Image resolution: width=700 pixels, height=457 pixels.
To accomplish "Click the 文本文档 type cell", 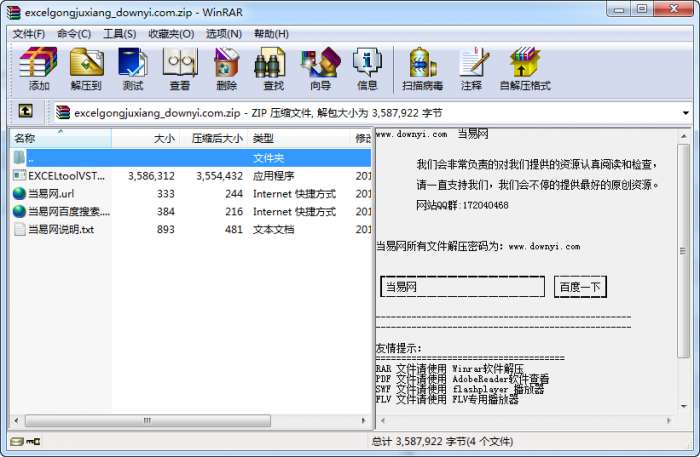I will (274, 229).
